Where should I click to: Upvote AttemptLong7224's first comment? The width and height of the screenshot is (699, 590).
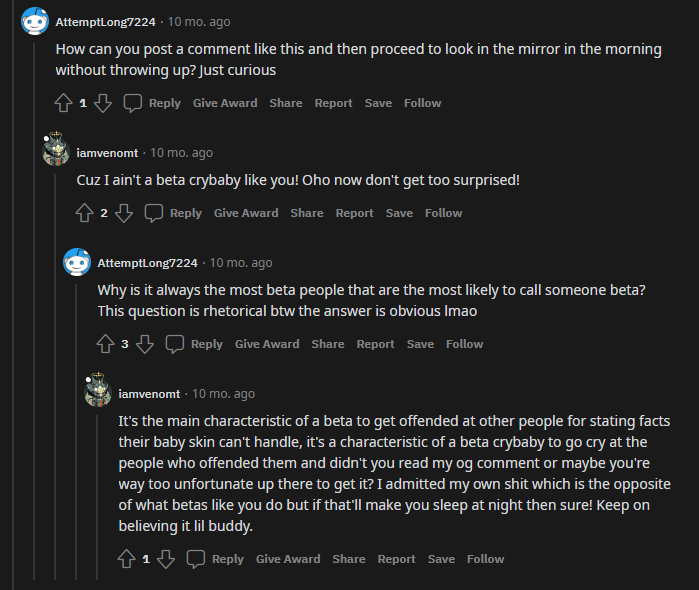point(63,103)
